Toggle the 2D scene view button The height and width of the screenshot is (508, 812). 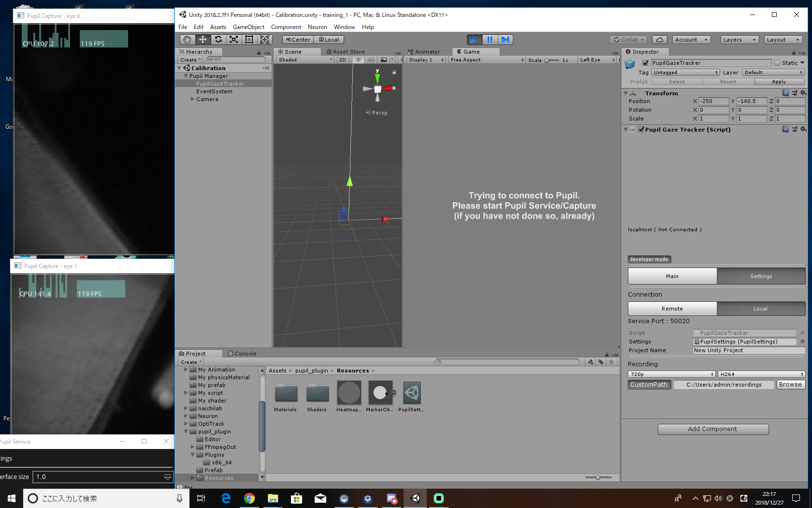(343, 60)
